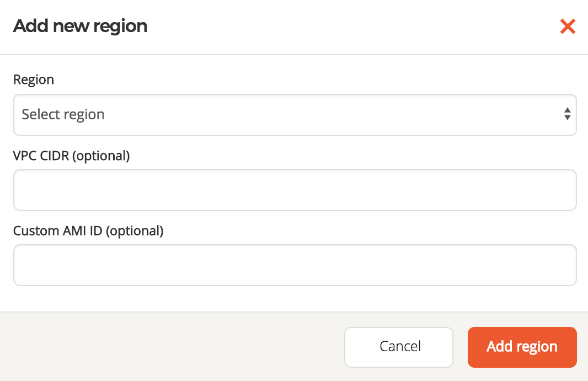Confirm by pressing Add region
The height and width of the screenshot is (381, 588).
[x=522, y=347]
